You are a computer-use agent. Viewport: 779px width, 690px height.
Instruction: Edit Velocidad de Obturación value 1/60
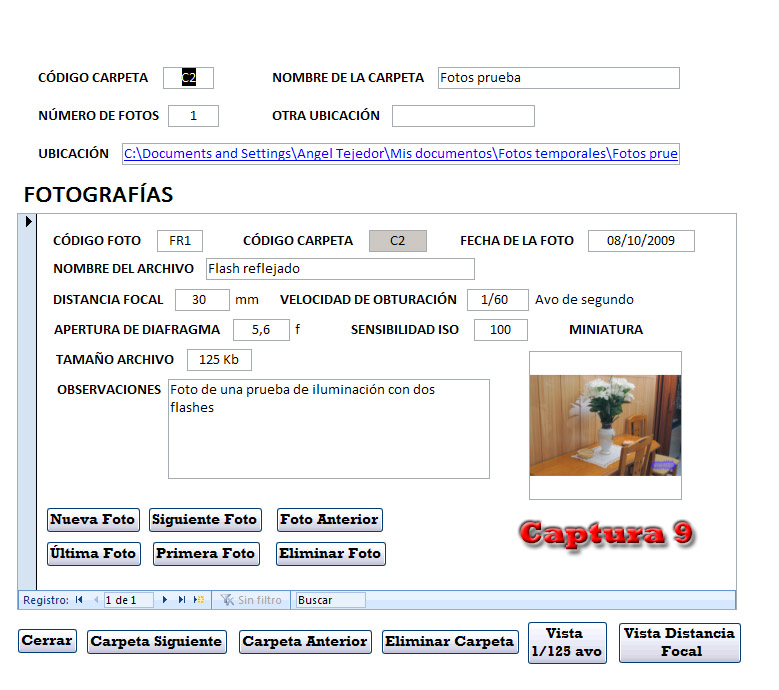497,300
